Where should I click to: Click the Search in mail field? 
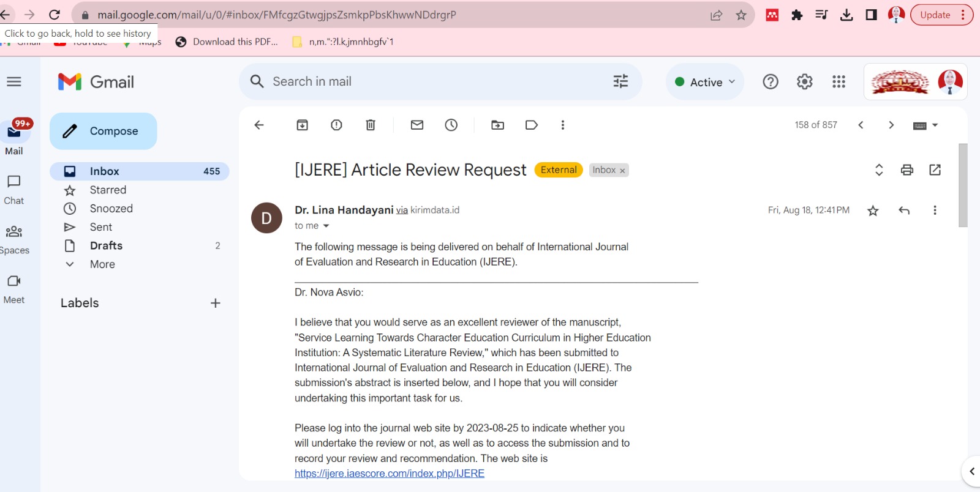point(429,81)
